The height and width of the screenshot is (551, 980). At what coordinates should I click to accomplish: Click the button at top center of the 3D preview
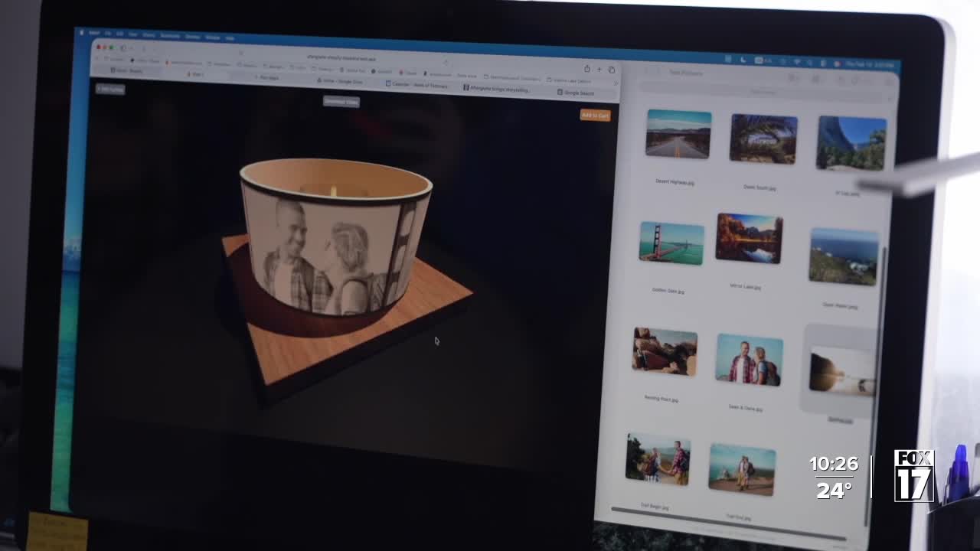341,101
